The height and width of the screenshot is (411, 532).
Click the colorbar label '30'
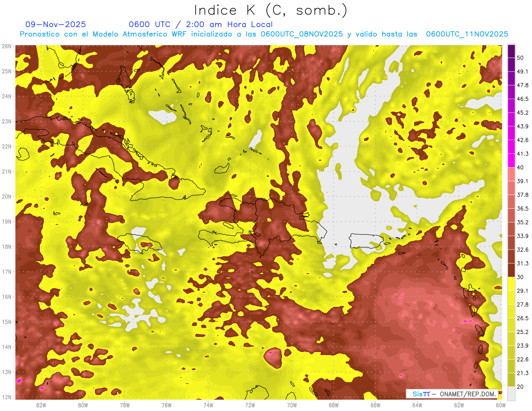521,277
